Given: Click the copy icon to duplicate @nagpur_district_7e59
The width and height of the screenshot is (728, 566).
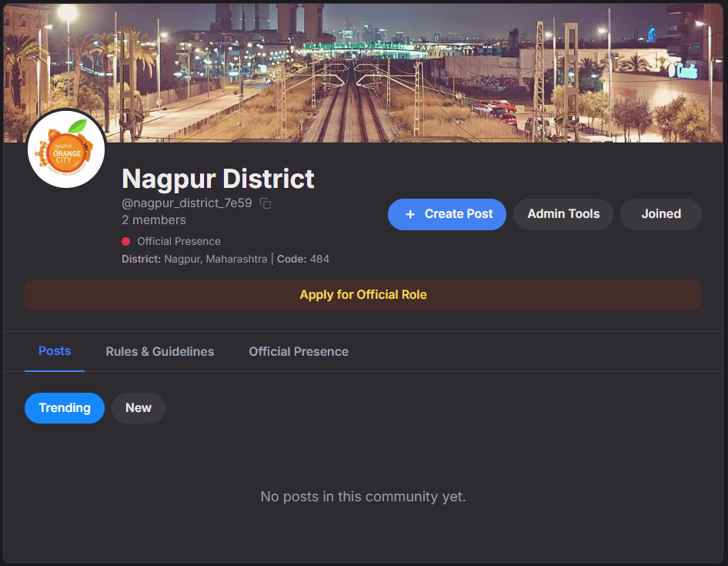Looking at the screenshot, I should 265,203.
